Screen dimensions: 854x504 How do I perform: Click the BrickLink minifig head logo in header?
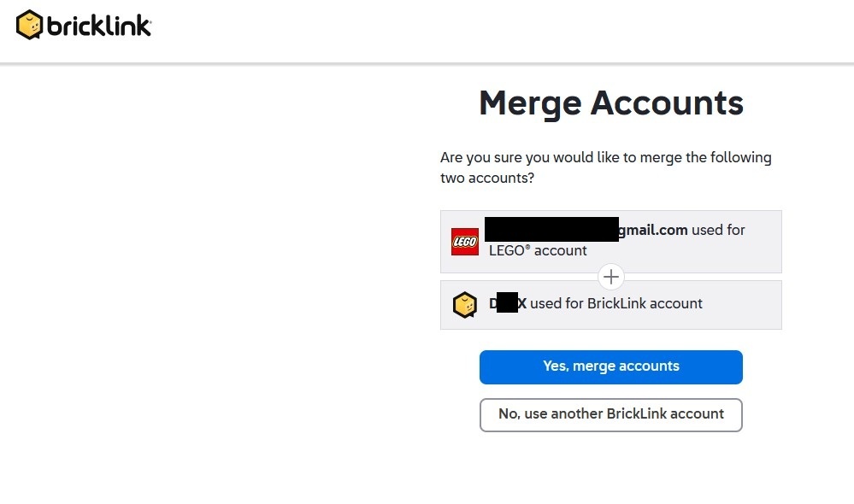29,25
